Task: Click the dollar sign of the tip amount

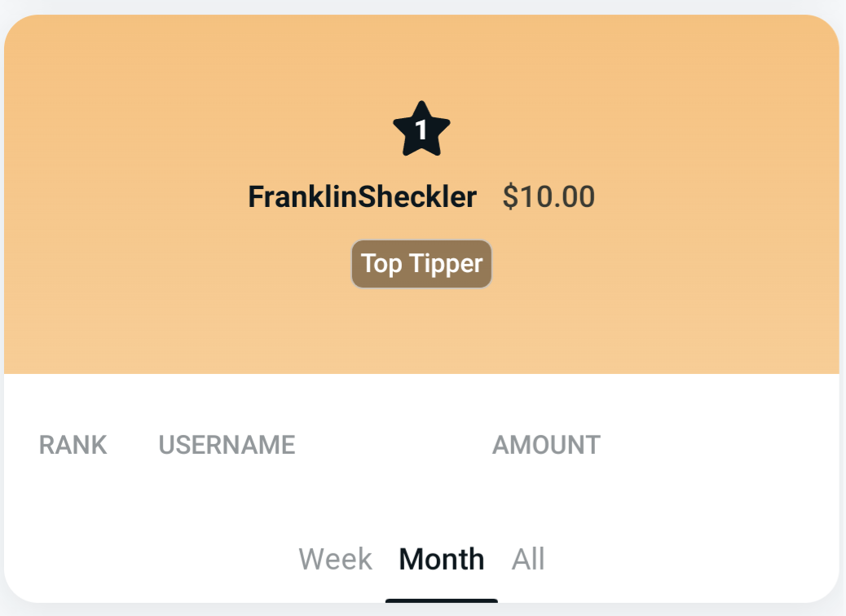Action: (510, 196)
